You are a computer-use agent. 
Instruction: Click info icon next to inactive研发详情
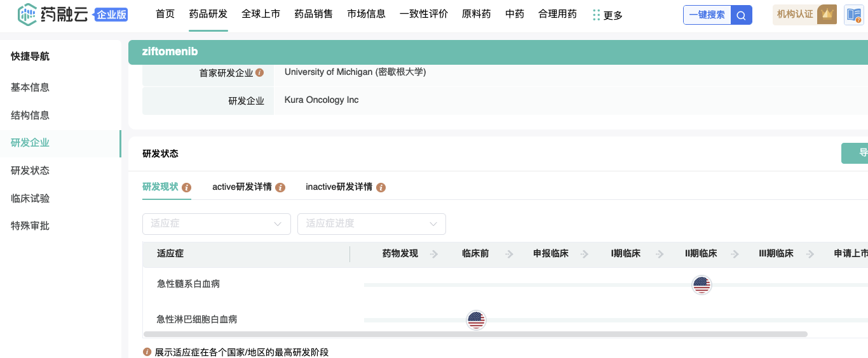(381, 187)
